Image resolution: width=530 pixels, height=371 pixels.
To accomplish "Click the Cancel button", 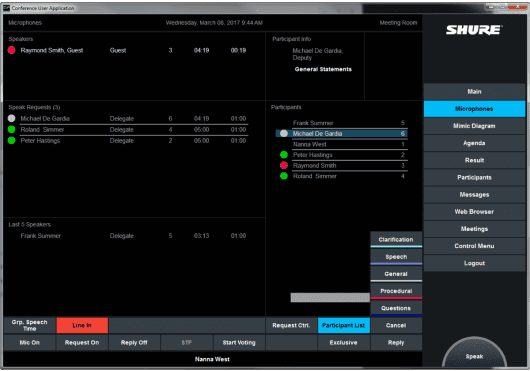I will point(396,325).
